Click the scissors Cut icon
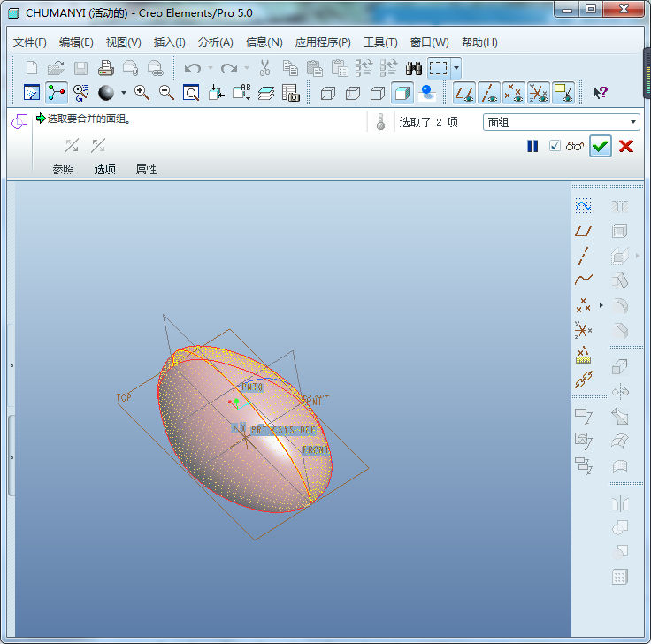Image resolution: width=651 pixels, height=644 pixels. pos(264,68)
